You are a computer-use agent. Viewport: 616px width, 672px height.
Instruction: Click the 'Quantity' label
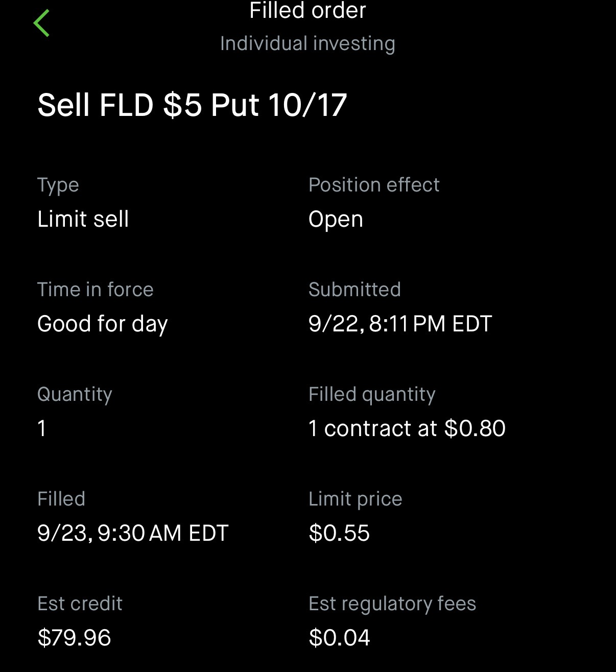75,394
